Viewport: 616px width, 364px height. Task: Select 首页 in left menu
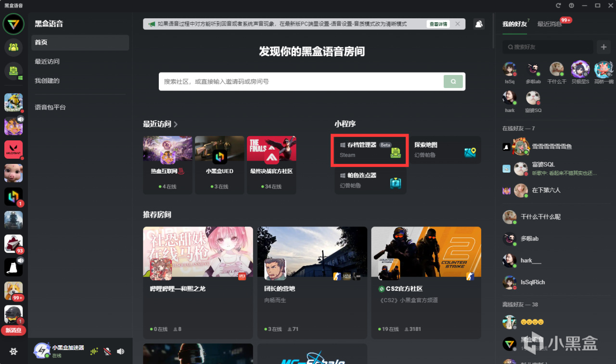point(80,42)
